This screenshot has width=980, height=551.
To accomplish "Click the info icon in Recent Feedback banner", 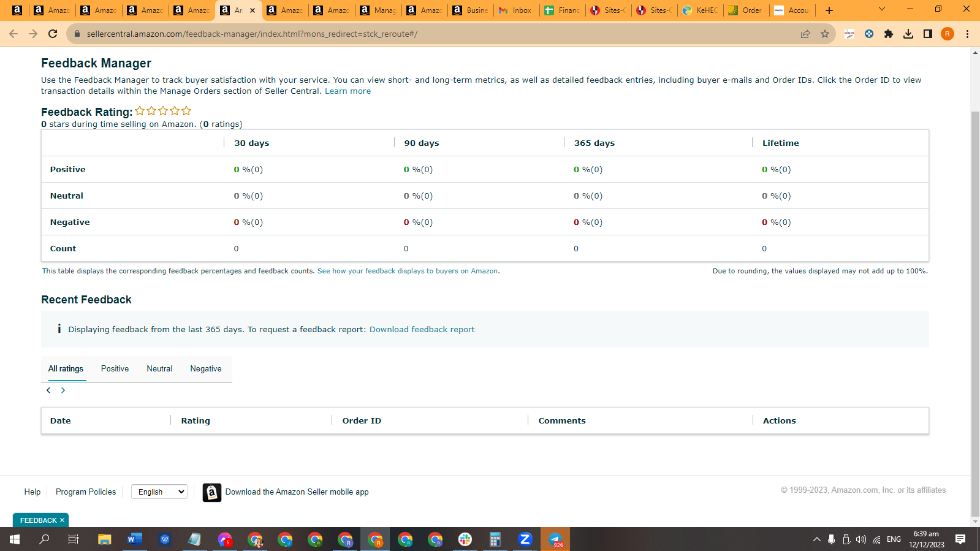I will [59, 329].
